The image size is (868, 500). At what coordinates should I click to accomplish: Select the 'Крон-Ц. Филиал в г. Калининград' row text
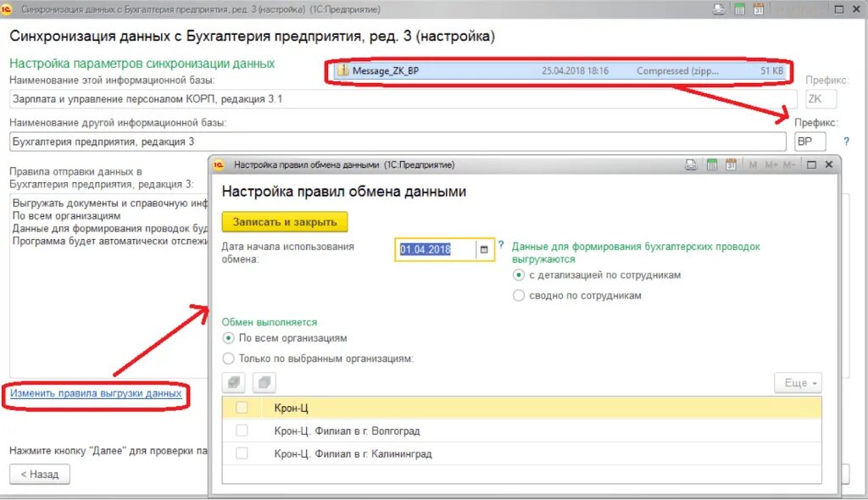click(353, 453)
